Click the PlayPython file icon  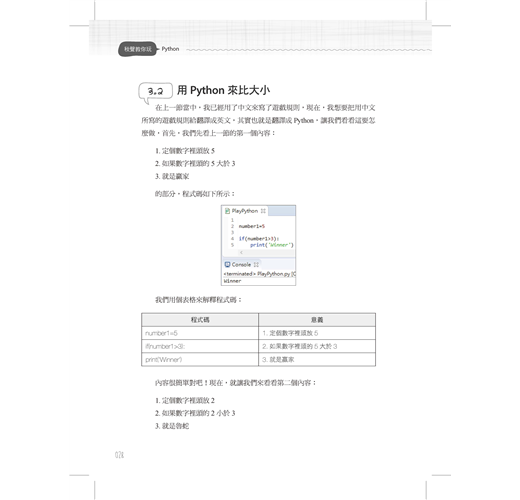coord(227,211)
